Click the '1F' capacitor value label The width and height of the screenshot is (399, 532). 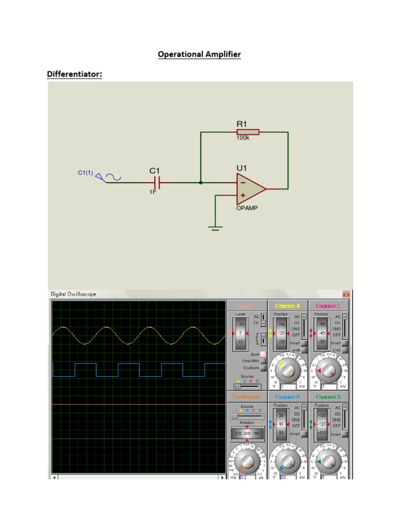point(153,192)
